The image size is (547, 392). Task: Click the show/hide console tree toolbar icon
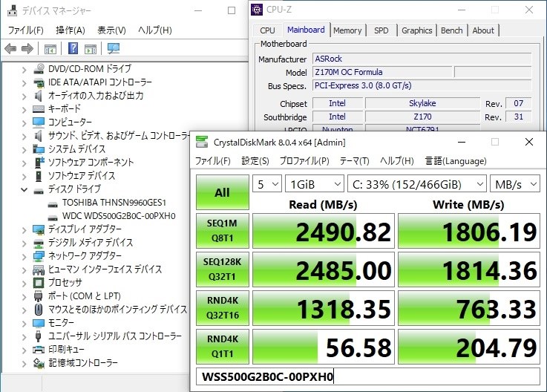click(50, 49)
